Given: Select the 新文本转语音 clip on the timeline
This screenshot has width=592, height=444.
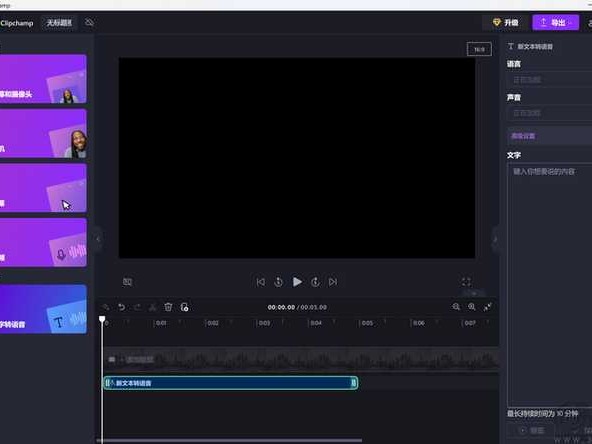Looking at the screenshot, I should [x=231, y=383].
